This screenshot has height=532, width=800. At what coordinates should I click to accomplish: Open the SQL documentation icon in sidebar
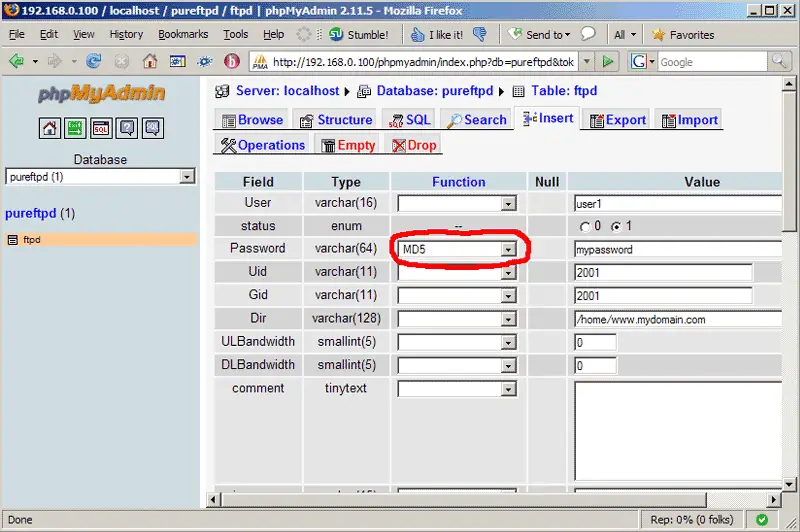[153, 128]
